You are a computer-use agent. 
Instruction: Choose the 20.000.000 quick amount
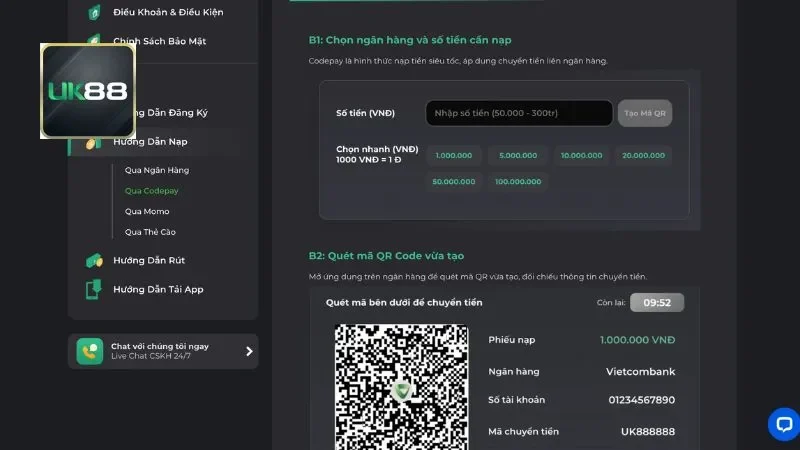click(643, 155)
